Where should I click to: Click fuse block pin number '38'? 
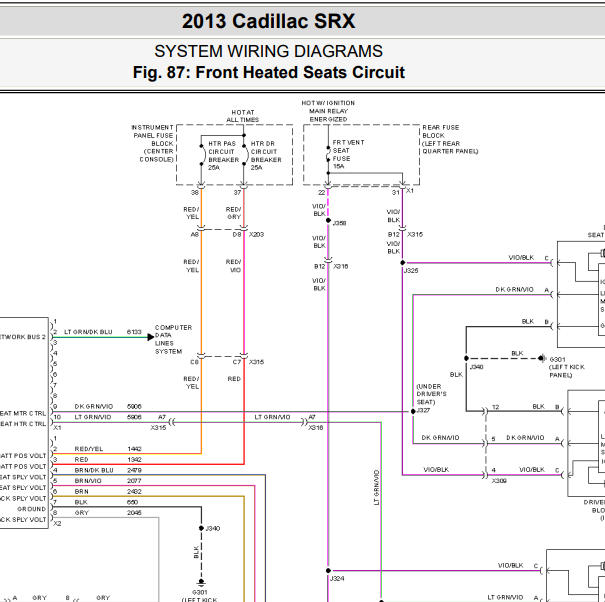pyautogui.click(x=195, y=192)
